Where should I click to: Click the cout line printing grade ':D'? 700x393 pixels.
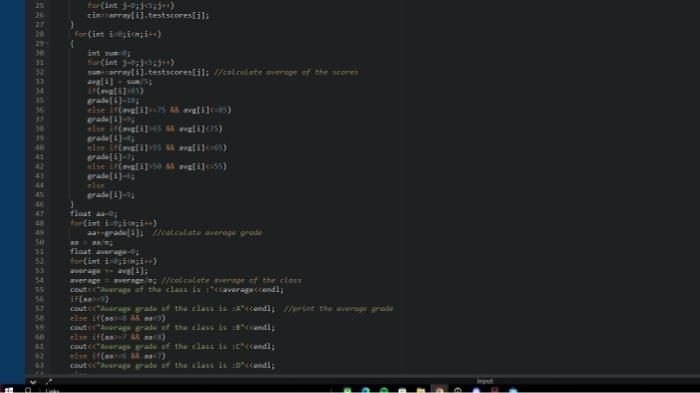(172, 365)
